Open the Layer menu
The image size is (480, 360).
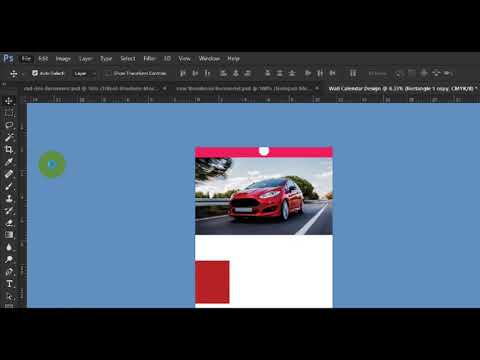click(85, 59)
